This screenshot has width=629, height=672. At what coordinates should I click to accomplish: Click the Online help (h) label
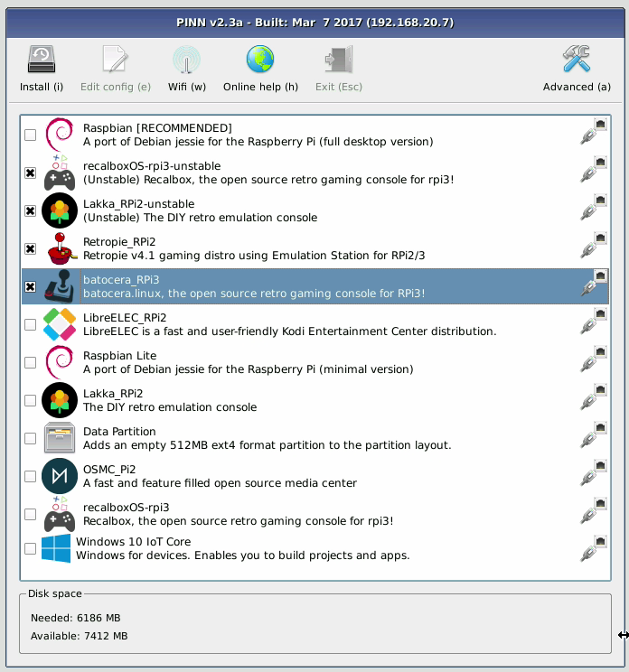click(x=260, y=87)
